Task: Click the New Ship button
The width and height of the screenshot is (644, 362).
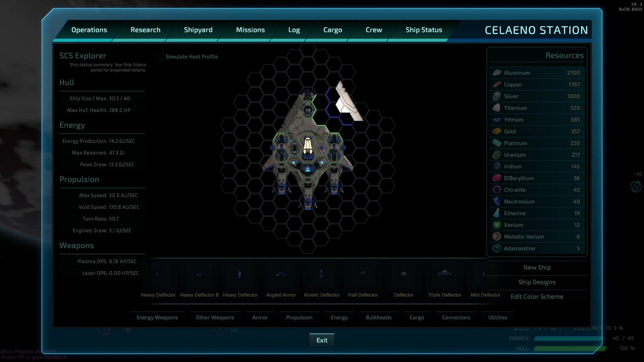Action: tap(537, 267)
